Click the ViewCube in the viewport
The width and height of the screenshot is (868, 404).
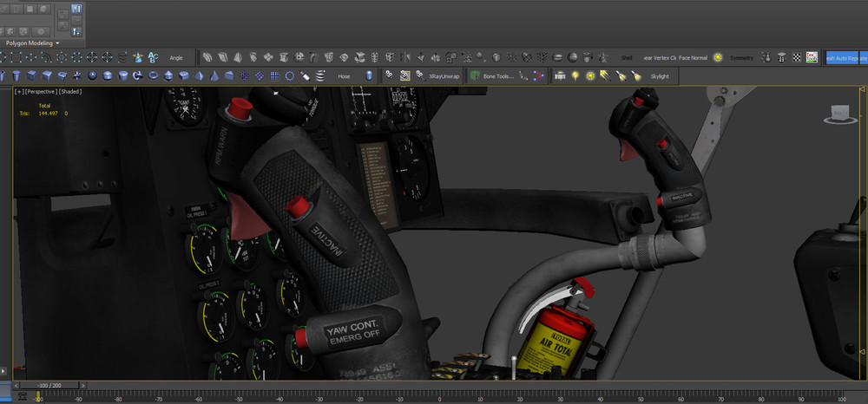(838, 114)
